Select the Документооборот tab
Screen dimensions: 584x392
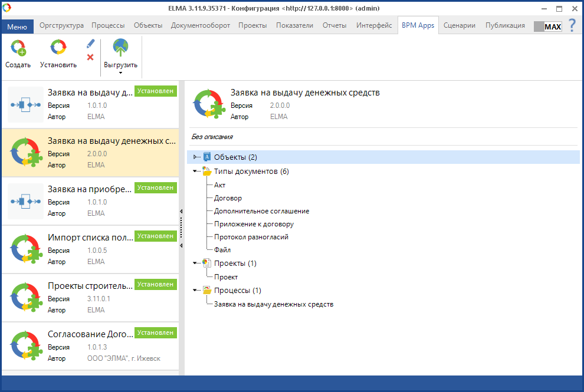201,25
